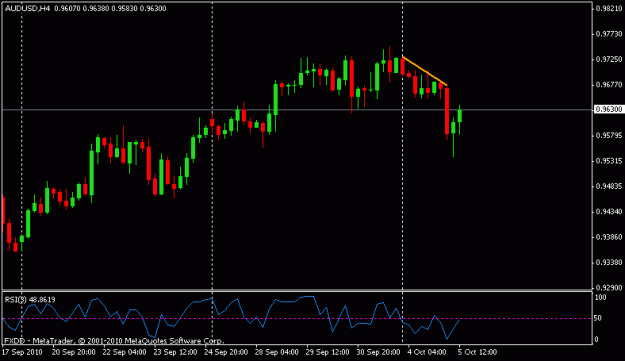Click the 30 Sep 20:00 time label

click(379, 352)
